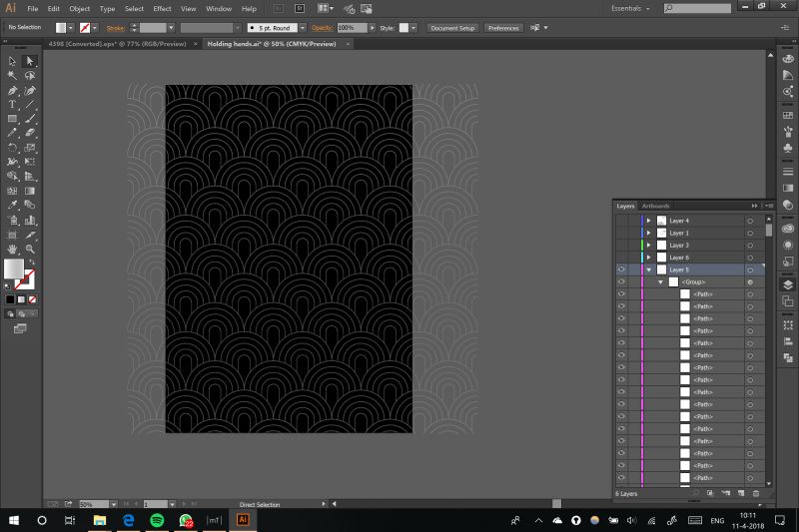This screenshot has height=532, width=799.
Task: Select the Shape Builder tool
Action: pos(12,176)
